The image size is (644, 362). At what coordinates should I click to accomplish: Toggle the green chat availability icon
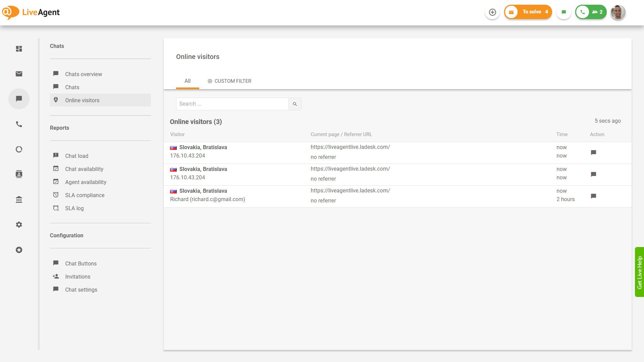(564, 12)
